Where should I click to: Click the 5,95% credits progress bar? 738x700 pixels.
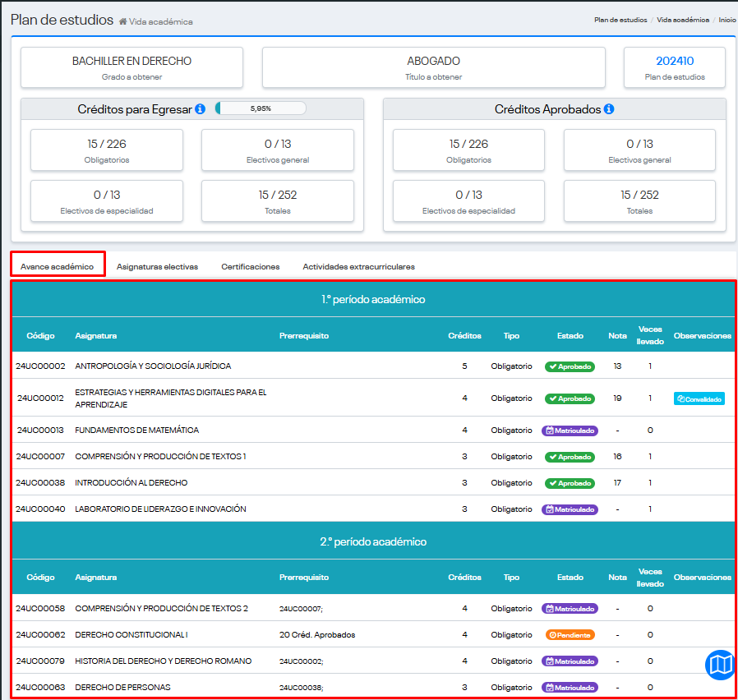pyautogui.click(x=261, y=108)
